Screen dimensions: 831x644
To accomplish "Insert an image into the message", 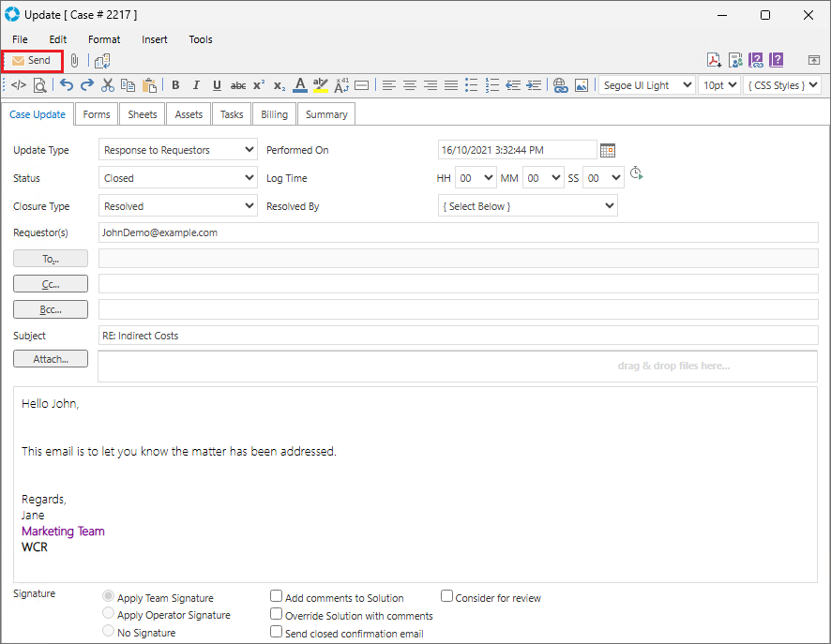I will [582, 85].
